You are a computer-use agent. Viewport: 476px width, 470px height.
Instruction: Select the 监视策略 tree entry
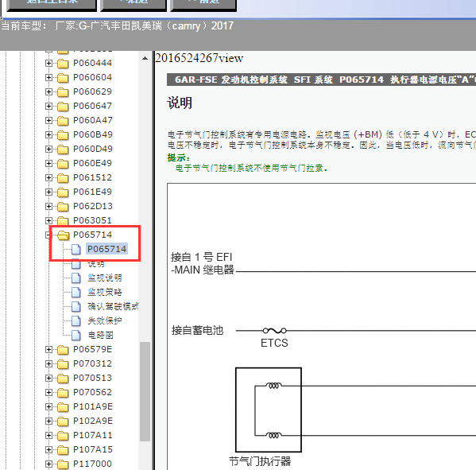click(x=105, y=293)
